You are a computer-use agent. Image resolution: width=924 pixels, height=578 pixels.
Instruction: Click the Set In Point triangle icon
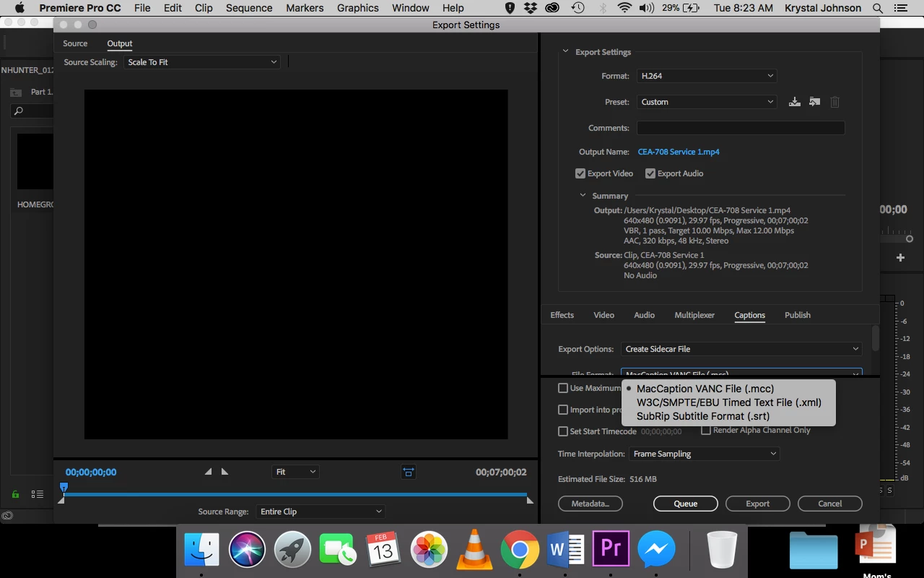point(208,472)
